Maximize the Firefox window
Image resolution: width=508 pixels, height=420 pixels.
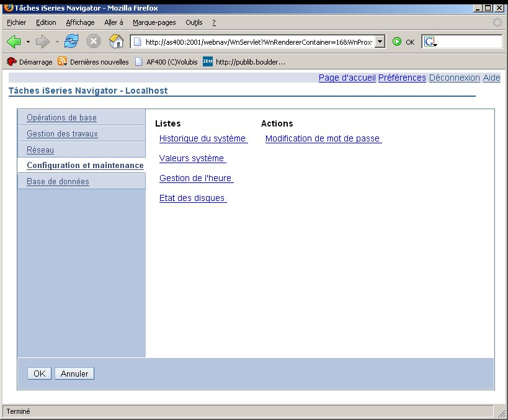point(488,8)
